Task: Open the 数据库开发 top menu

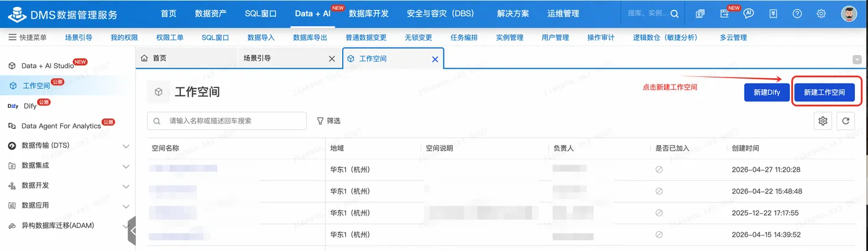Action: pyautogui.click(x=369, y=14)
